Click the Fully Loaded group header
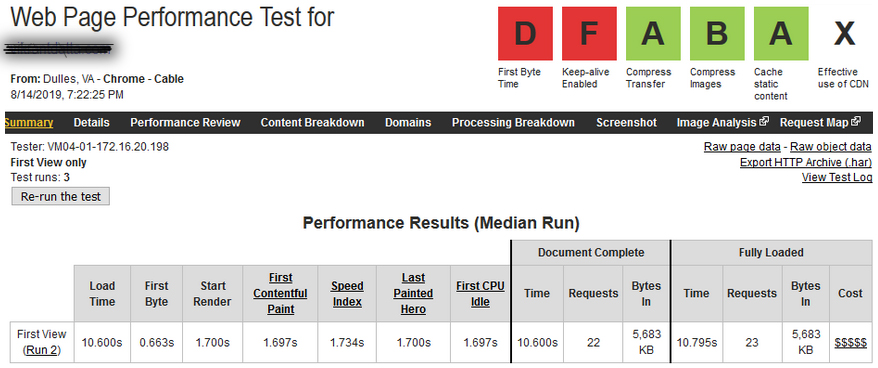Viewport: 878px width, 368px height. pos(771,253)
